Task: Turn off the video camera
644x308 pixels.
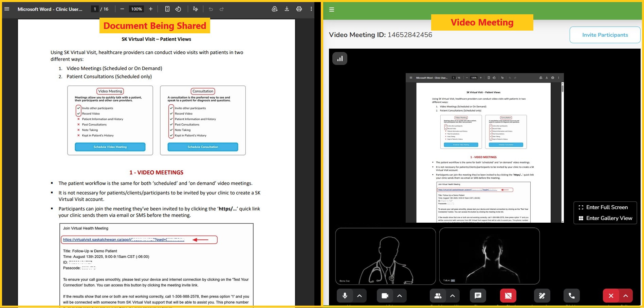Action: coord(385,296)
